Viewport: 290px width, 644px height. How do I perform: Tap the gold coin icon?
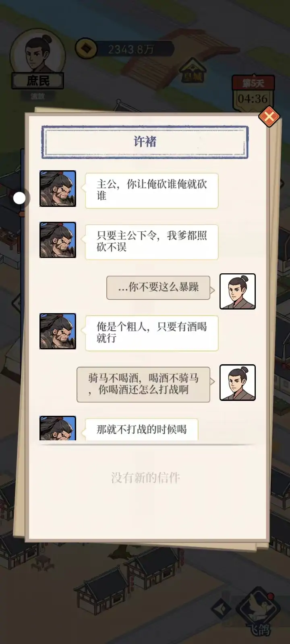86,49
